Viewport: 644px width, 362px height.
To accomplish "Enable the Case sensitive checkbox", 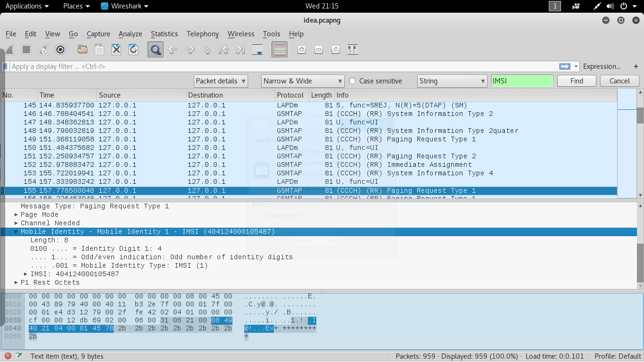I will tap(352, 81).
